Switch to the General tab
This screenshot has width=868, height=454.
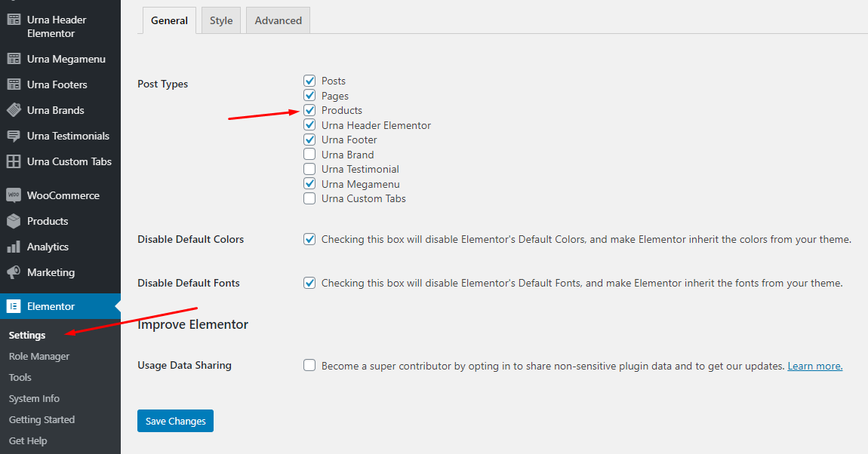tap(169, 20)
